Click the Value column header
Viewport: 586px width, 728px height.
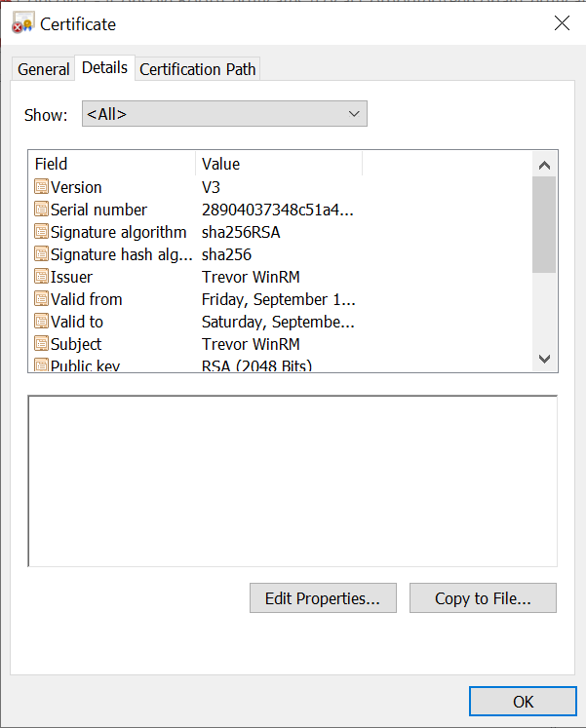[279, 164]
